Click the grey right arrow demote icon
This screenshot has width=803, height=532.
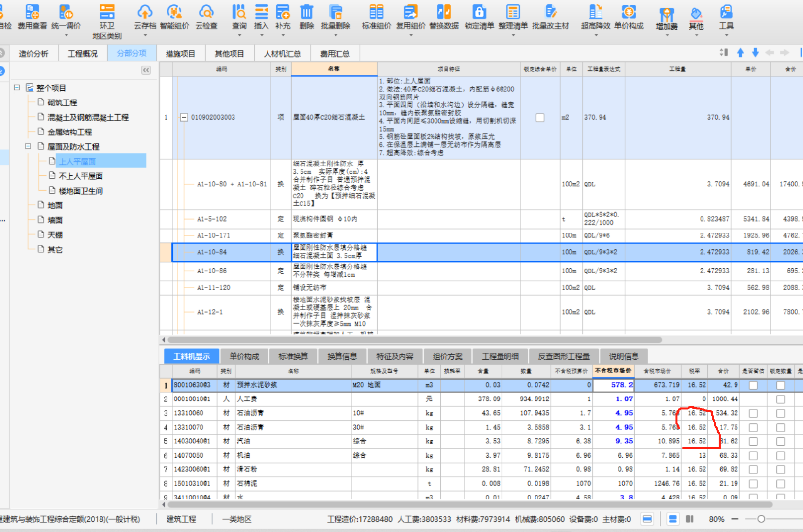click(x=785, y=52)
